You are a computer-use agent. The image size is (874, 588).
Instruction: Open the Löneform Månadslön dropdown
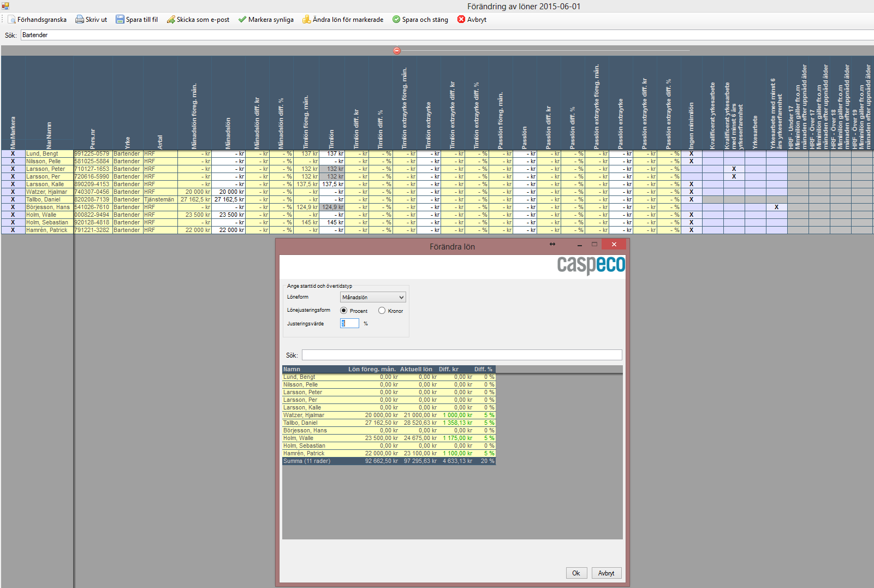373,298
